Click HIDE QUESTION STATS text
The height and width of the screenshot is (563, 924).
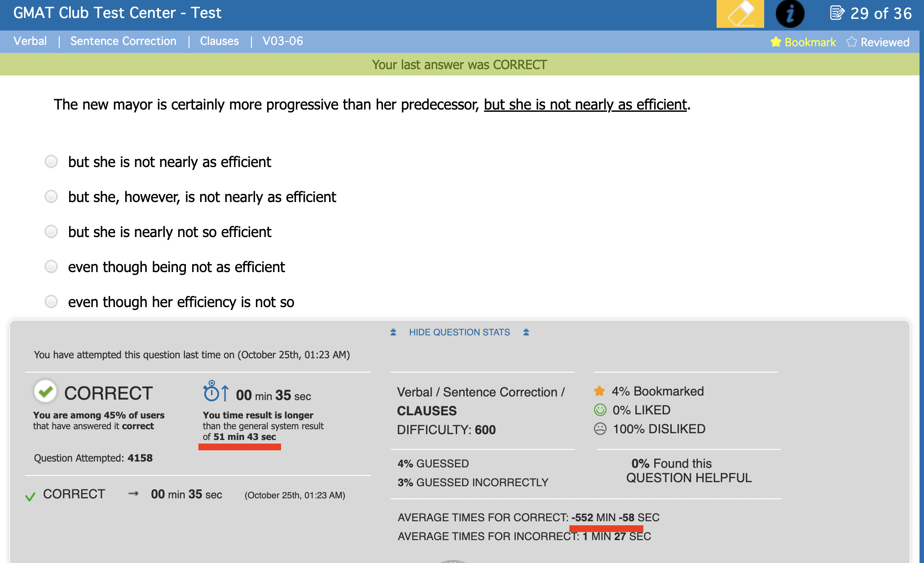click(459, 332)
